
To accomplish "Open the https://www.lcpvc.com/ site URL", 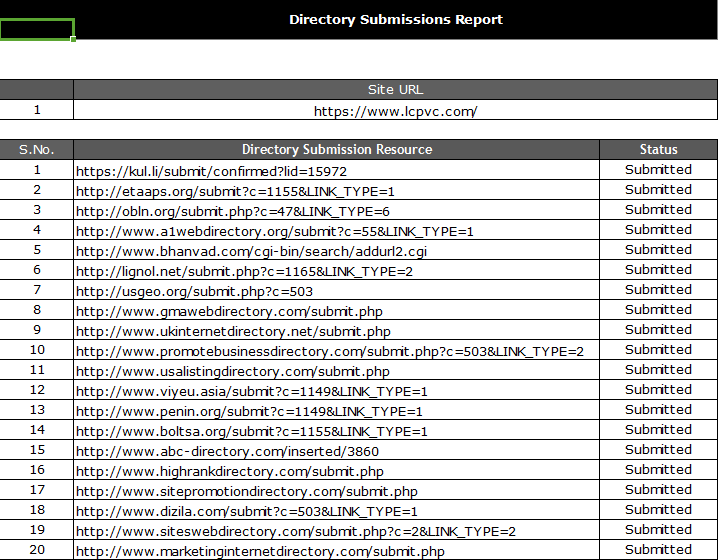I will [396, 111].
